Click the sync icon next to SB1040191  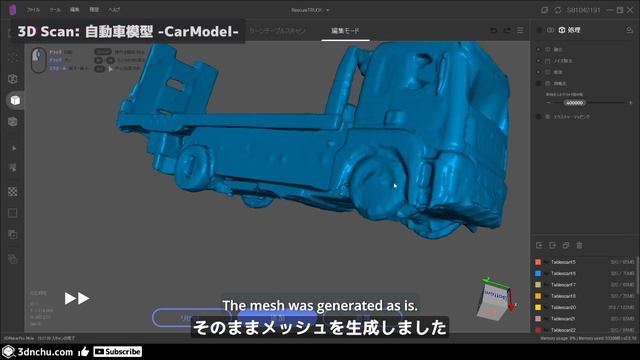pos(558,10)
